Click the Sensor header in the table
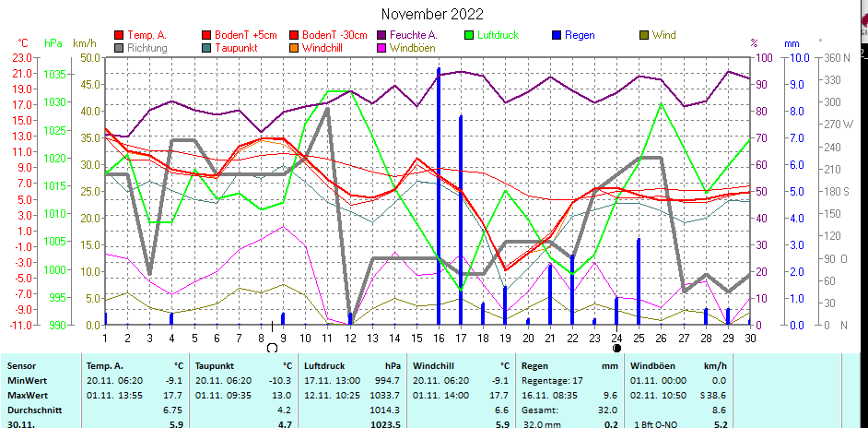Screen dimensions: 868x428 pyautogui.click(x=21, y=366)
